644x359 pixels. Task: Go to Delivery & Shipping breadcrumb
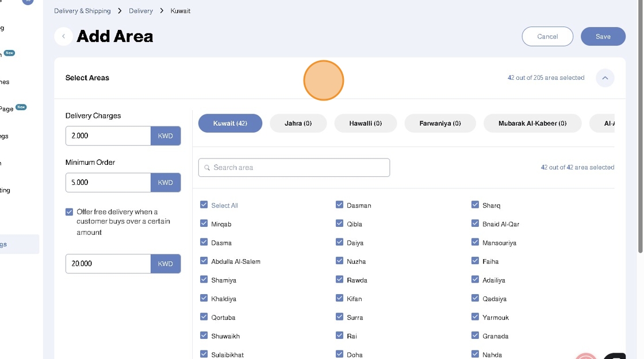point(82,11)
